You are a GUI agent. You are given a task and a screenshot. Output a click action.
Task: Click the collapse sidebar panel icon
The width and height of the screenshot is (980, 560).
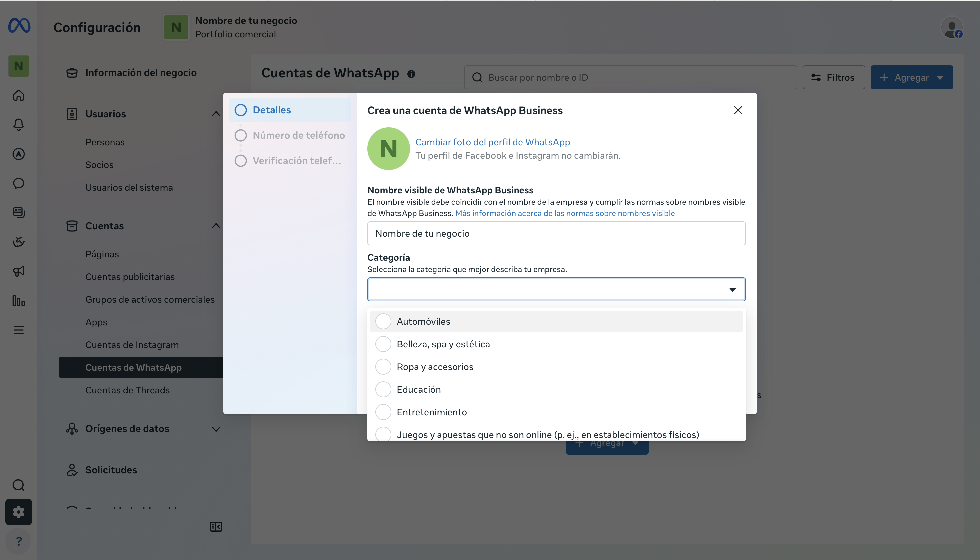216,527
